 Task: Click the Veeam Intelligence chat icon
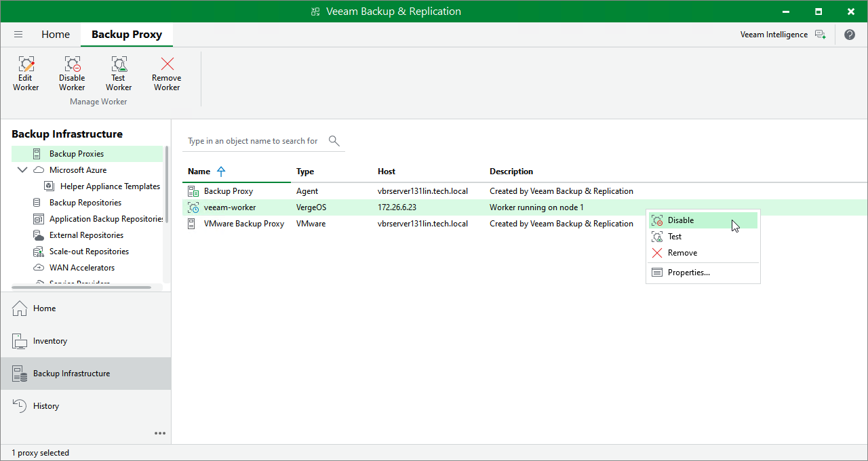(x=820, y=35)
